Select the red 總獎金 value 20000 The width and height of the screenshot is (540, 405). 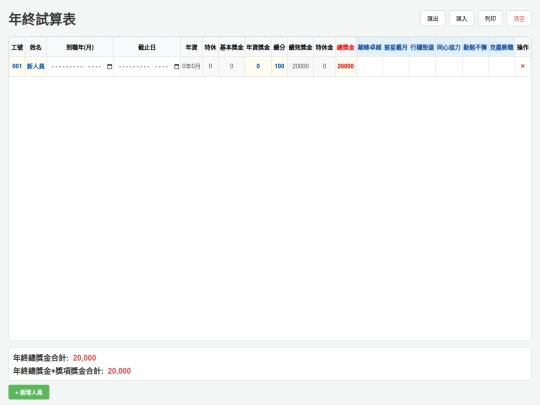346,66
